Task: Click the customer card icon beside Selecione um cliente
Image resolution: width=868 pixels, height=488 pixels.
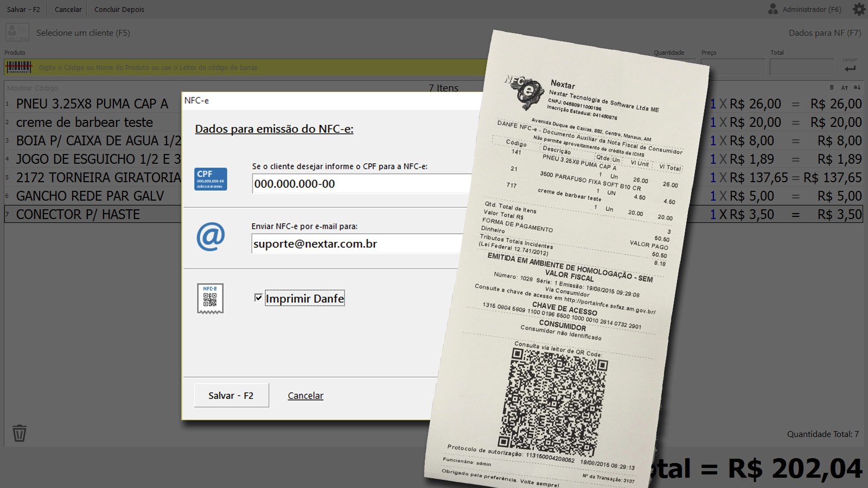Action: click(x=17, y=33)
